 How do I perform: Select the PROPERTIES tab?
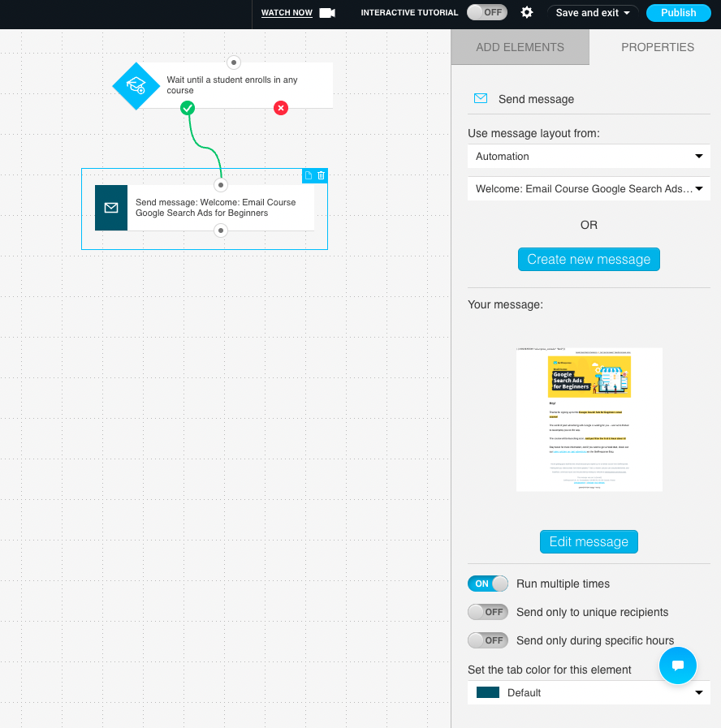click(x=658, y=47)
